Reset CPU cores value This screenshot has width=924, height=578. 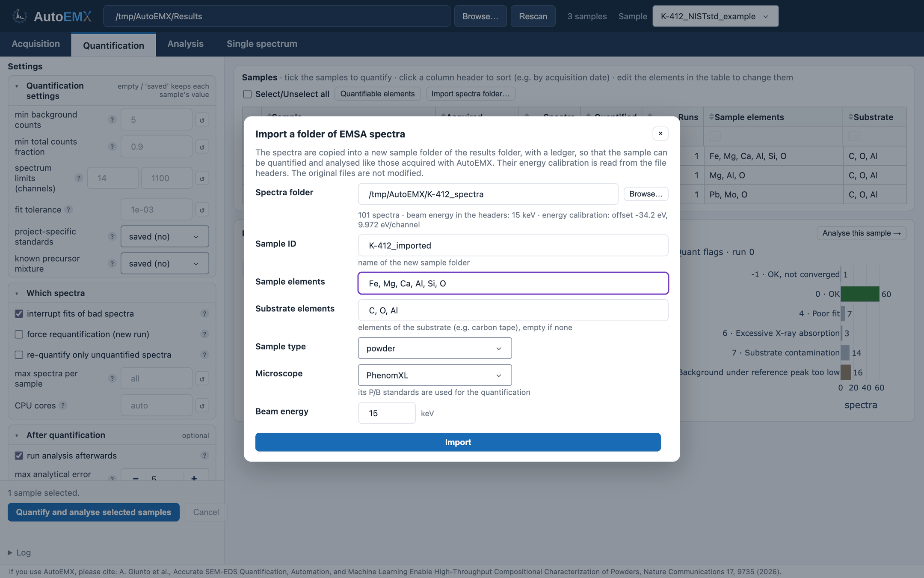tap(202, 405)
